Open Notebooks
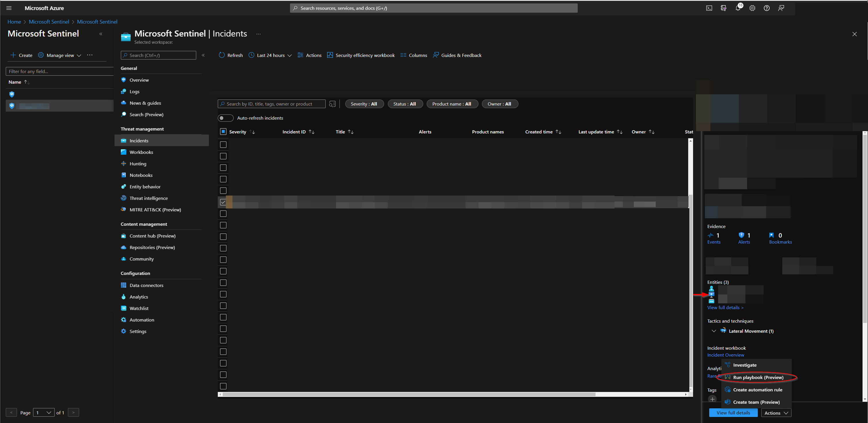 (141, 175)
